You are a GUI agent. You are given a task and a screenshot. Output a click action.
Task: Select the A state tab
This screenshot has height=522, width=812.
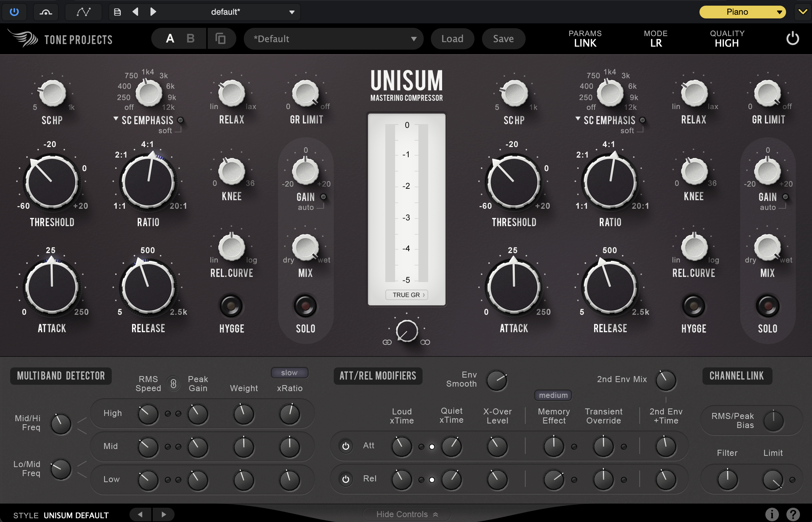click(x=170, y=38)
